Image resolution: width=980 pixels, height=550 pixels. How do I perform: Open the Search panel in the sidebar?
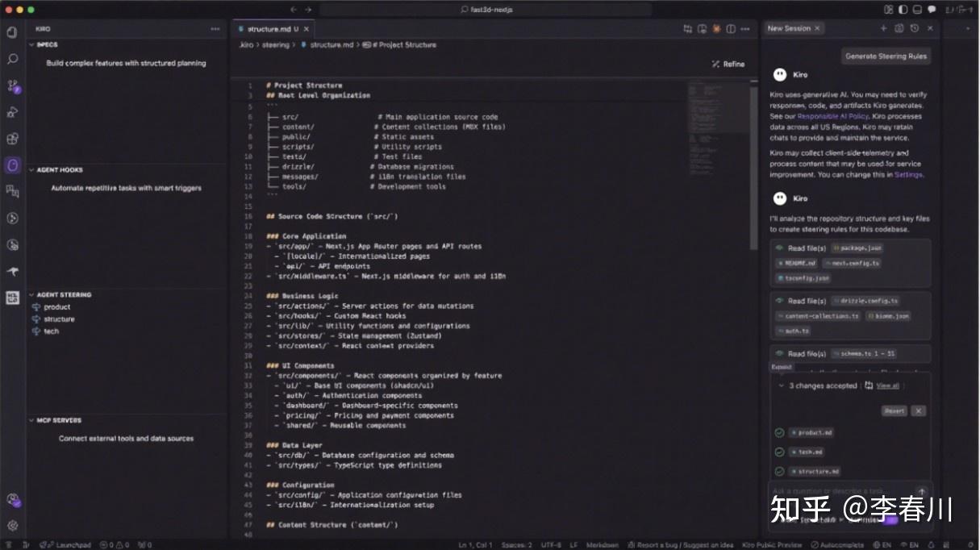(x=11, y=58)
